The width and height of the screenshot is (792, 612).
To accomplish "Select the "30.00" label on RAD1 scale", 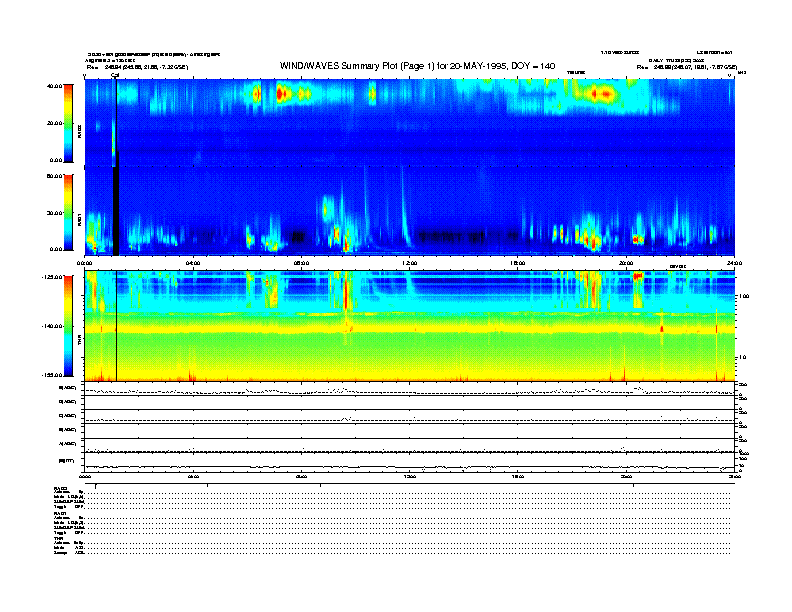I will (x=54, y=213).
